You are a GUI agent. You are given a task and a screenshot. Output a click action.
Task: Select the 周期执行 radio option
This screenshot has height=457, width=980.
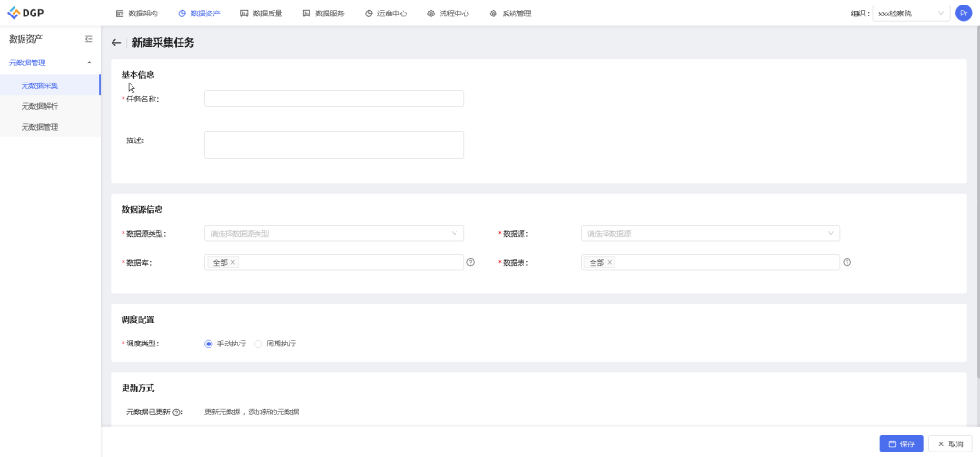pos(259,344)
